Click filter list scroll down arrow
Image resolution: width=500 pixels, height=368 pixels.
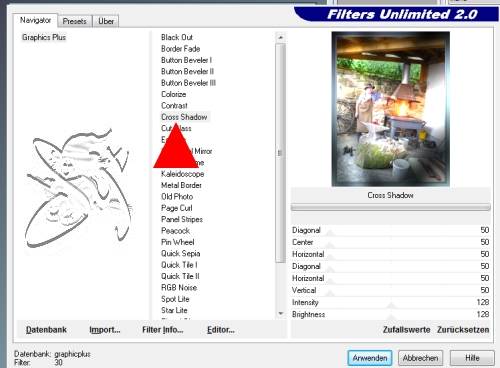281,313
